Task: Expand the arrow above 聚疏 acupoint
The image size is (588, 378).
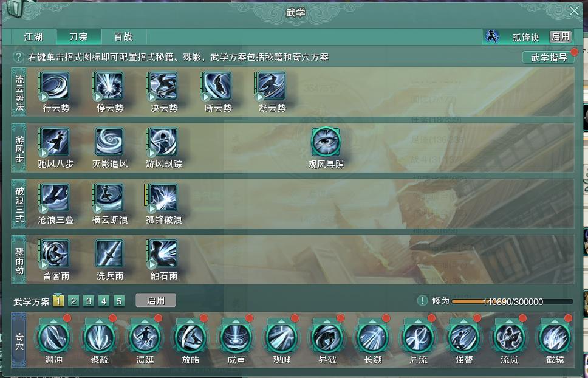Action: click(99, 321)
